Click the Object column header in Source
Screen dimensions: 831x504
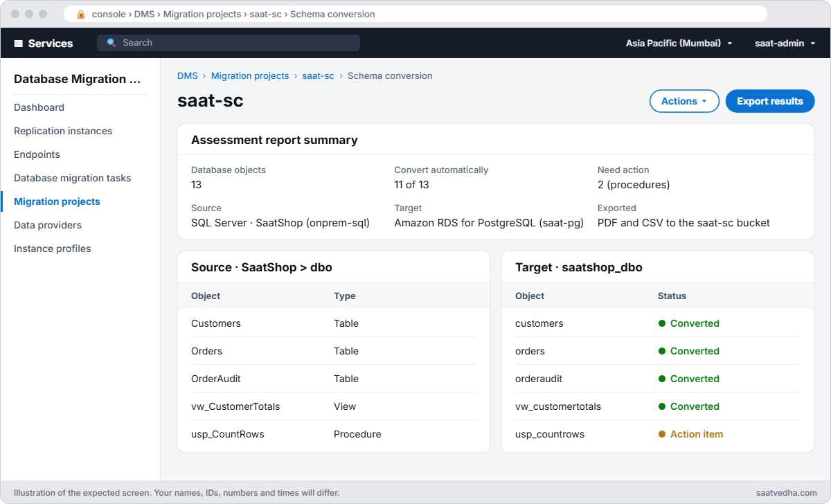tap(206, 296)
